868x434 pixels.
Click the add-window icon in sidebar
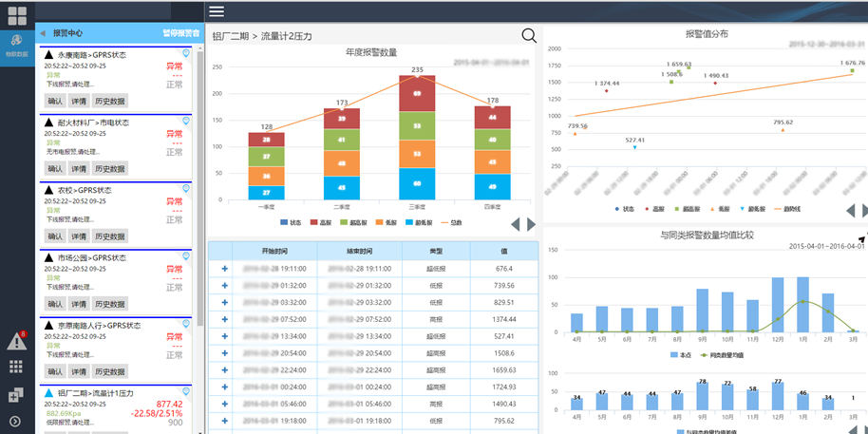(16, 395)
